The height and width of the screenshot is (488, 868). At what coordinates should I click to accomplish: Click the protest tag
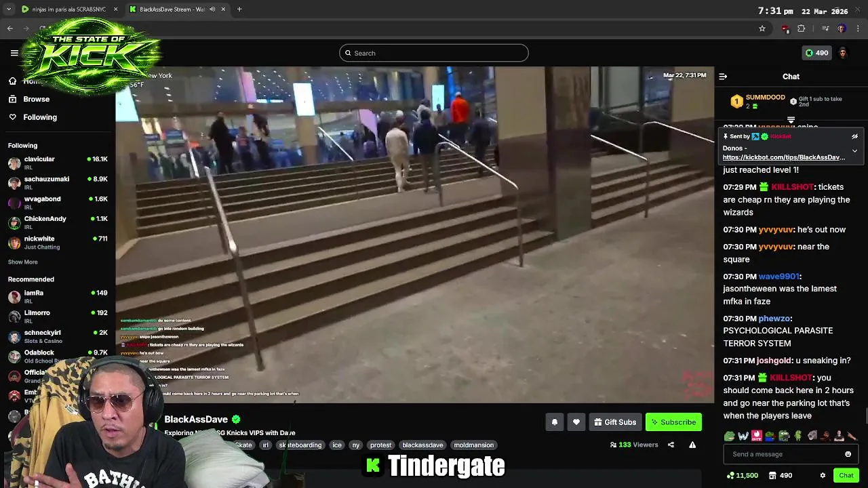[x=381, y=445]
